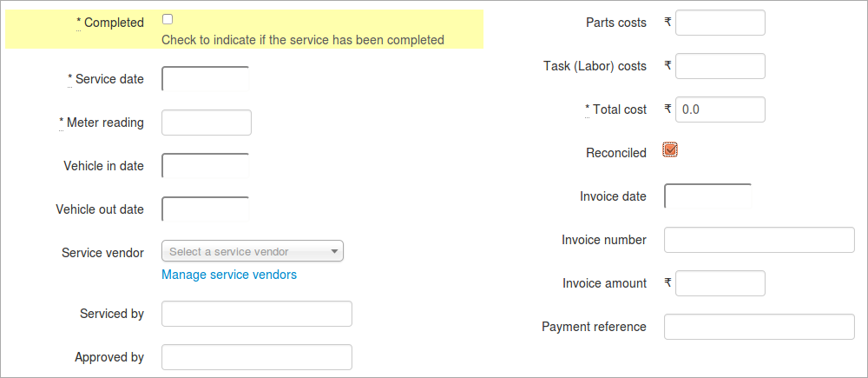Click the Approved by text box
The width and height of the screenshot is (868, 378).
[x=257, y=357]
